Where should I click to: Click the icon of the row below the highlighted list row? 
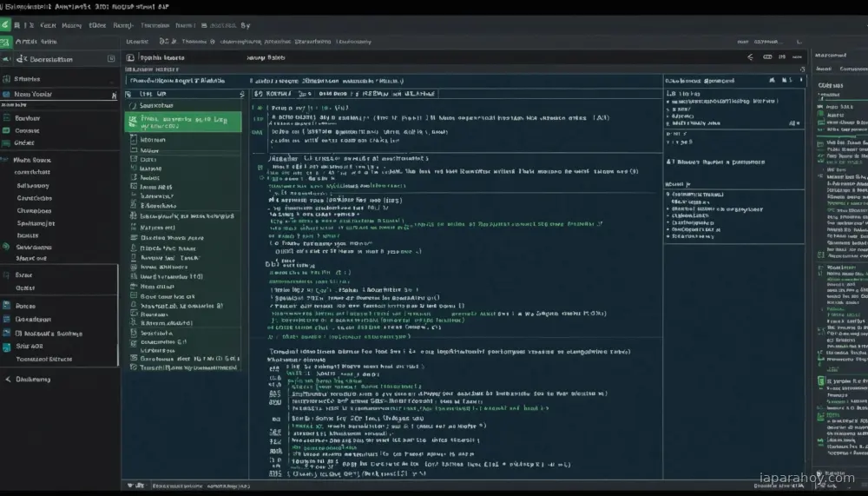click(134, 140)
